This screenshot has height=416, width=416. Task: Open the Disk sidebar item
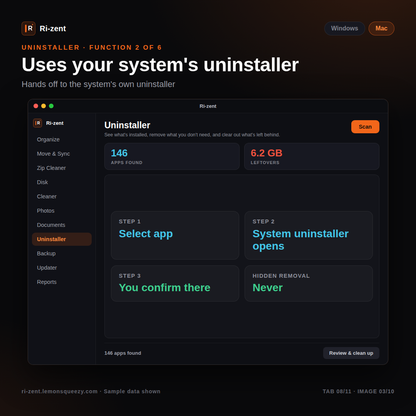point(42,182)
